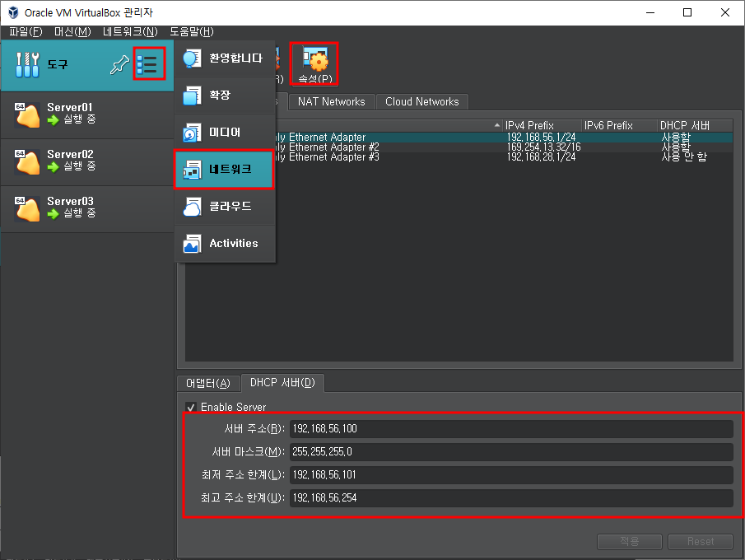Click the Extensions icon in the menu
Viewport: 745px width, 560px height.
click(192, 96)
